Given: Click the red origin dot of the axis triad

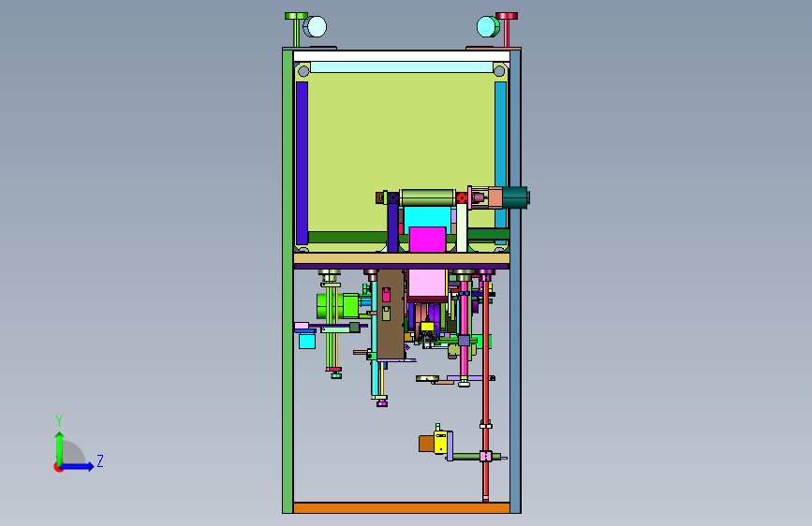Looking at the screenshot, I should coord(57,467).
